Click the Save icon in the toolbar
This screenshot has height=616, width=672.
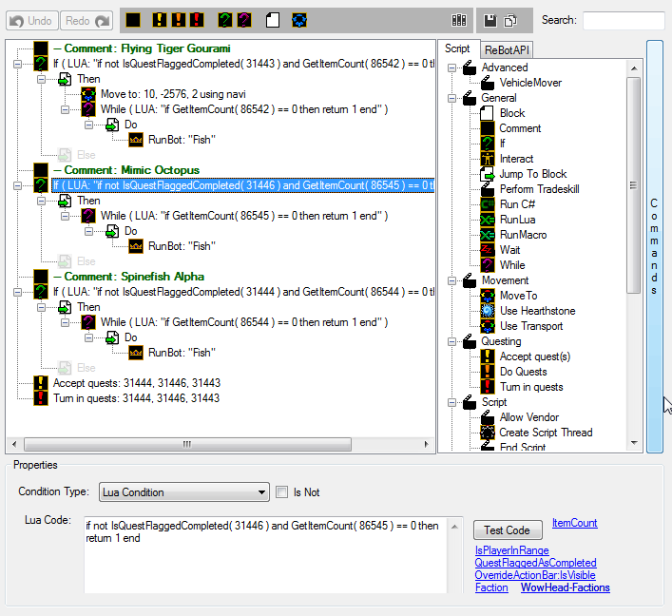click(x=490, y=20)
